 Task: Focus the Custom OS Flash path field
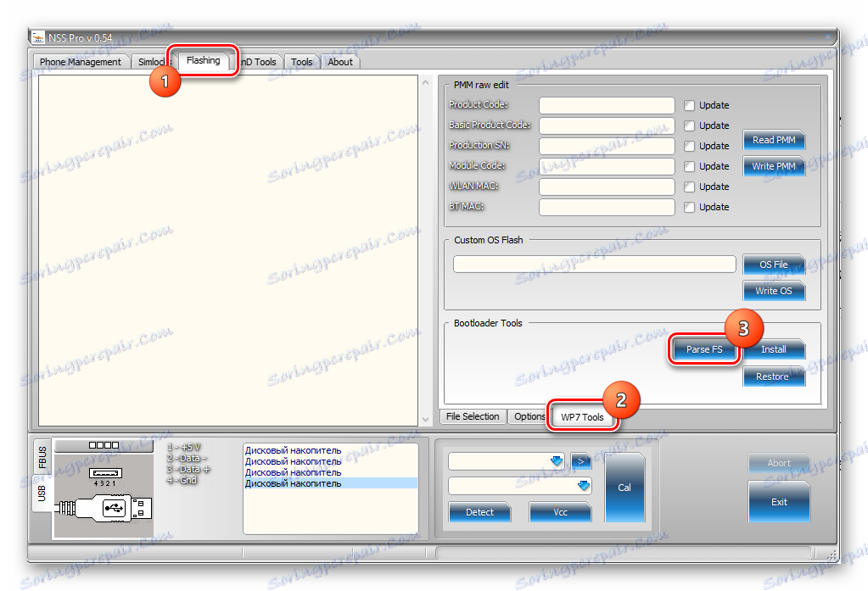594,264
